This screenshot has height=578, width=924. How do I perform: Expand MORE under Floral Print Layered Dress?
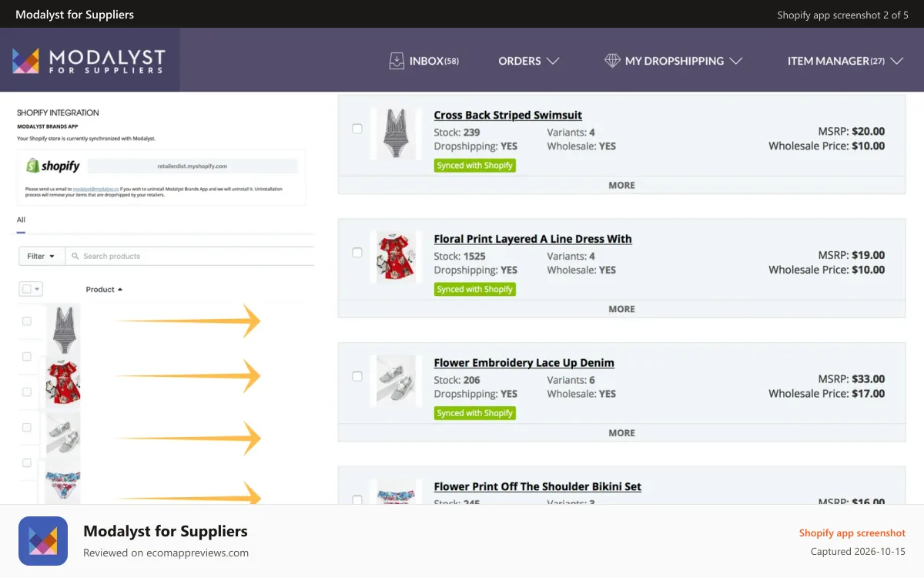coord(621,309)
